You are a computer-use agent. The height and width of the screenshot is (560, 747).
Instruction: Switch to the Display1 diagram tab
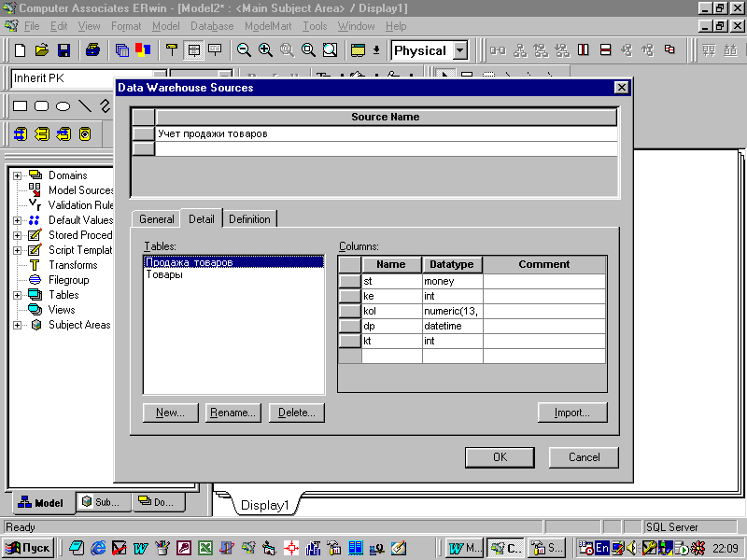point(265,505)
